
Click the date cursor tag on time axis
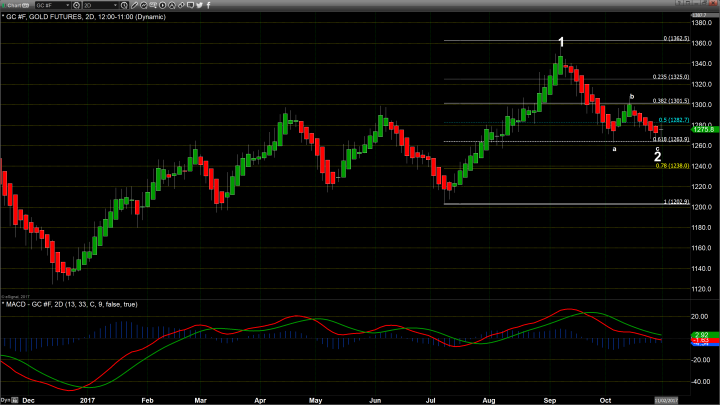(666, 400)
